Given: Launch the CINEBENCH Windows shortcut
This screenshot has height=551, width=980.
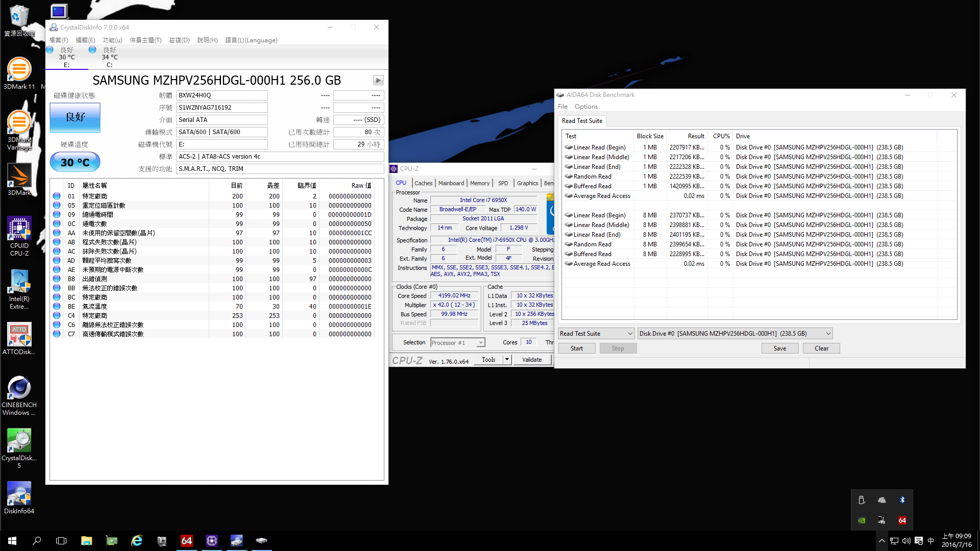Looking at the screenshot, I should pos(19,396).
